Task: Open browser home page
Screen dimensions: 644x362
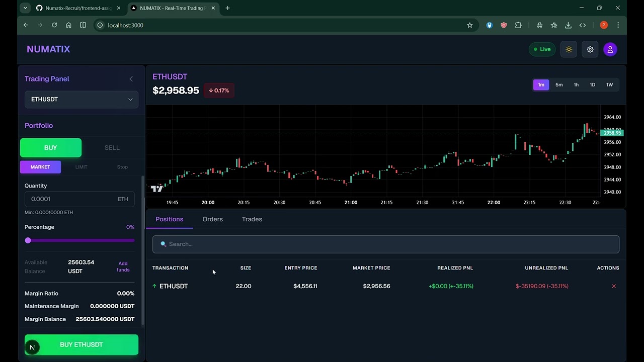Action: pyautogui.click(x=69, y=25)
